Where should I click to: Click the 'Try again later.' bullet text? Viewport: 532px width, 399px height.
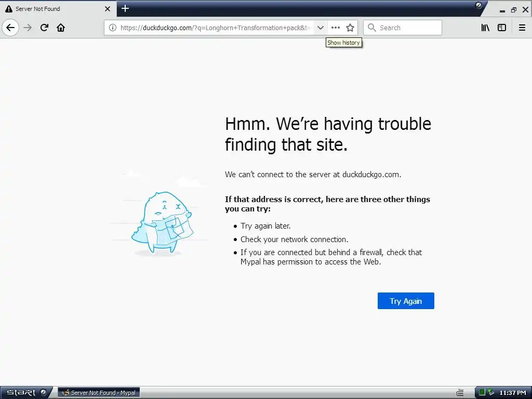point(265,226)
